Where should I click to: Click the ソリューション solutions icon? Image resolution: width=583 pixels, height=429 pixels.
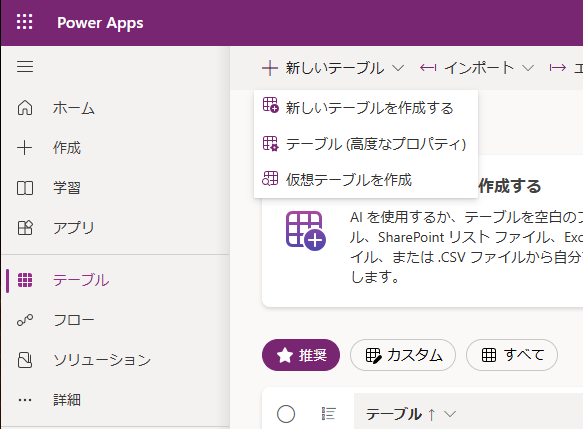tap(25, 360)
